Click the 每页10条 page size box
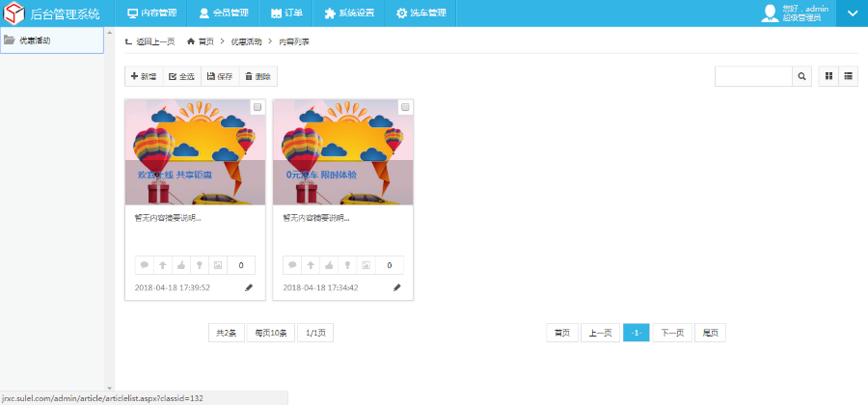Screen dimensions: 868x405 [x=271, y=333]
